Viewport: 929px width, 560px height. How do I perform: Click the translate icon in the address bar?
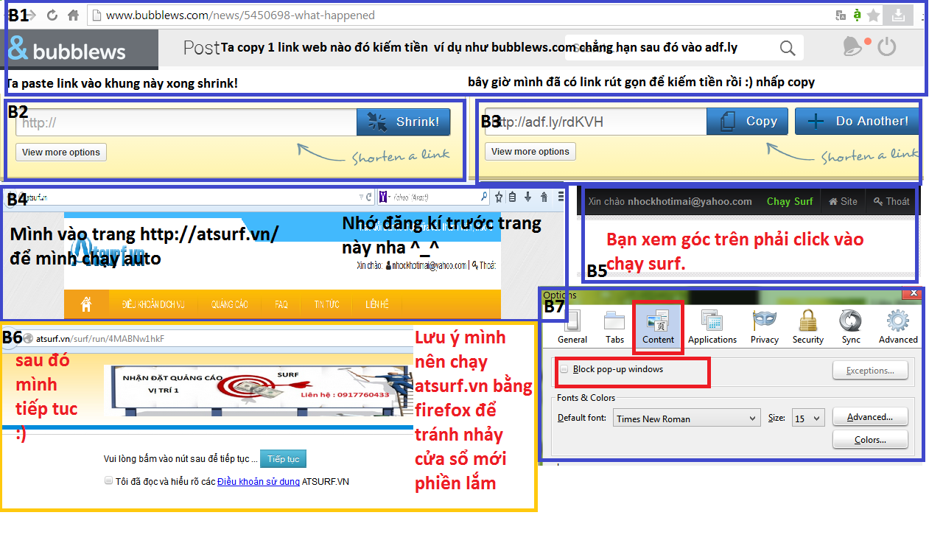tap(841, 15)
